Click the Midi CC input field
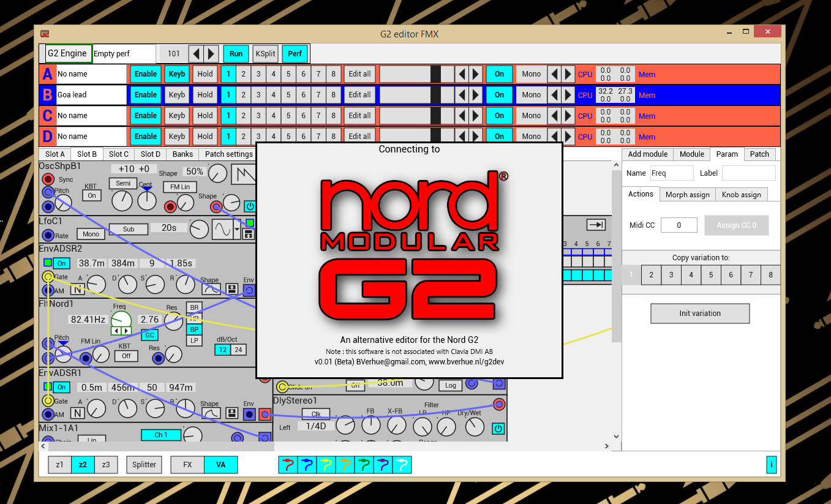Viewport: 831px width, 504px height. pyautogui.click(x=679, y=225)
